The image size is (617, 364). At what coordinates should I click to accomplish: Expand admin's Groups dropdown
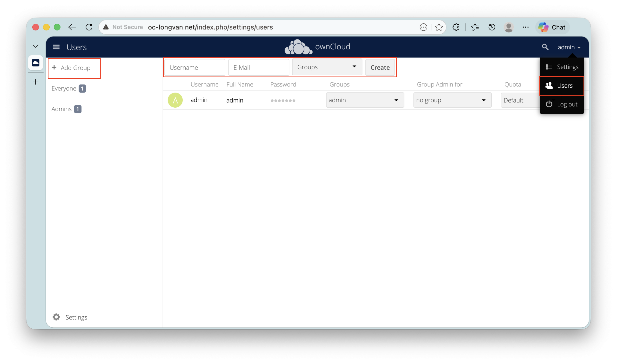coord(365,100)
